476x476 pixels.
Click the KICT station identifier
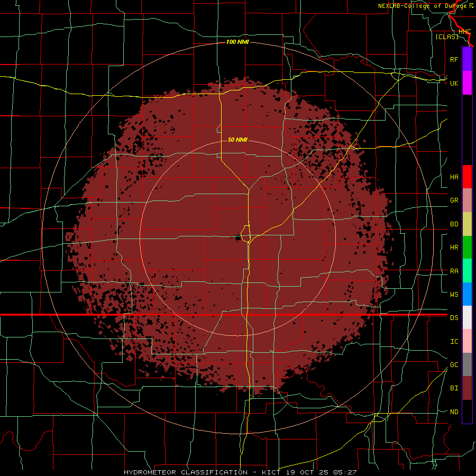tap(271, 472)
